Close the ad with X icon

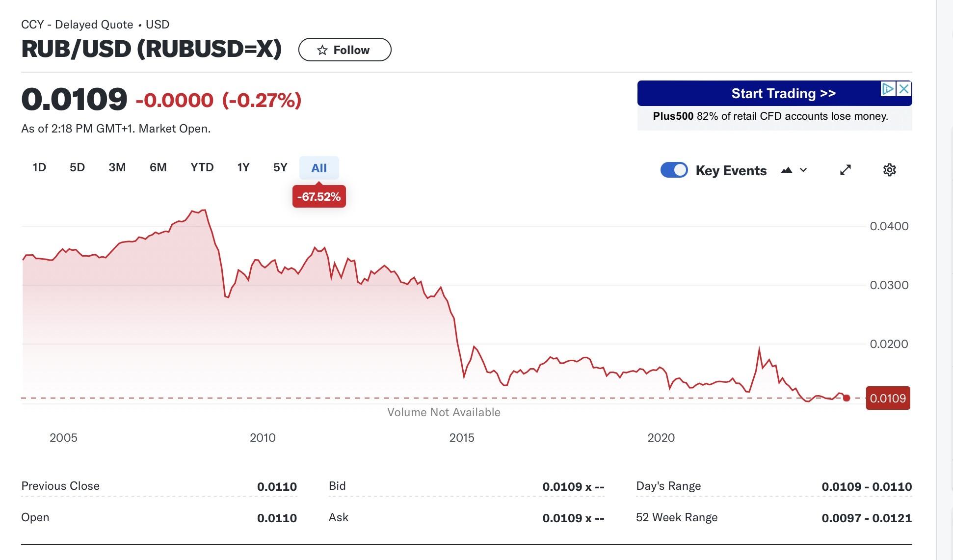click(904, 89)
